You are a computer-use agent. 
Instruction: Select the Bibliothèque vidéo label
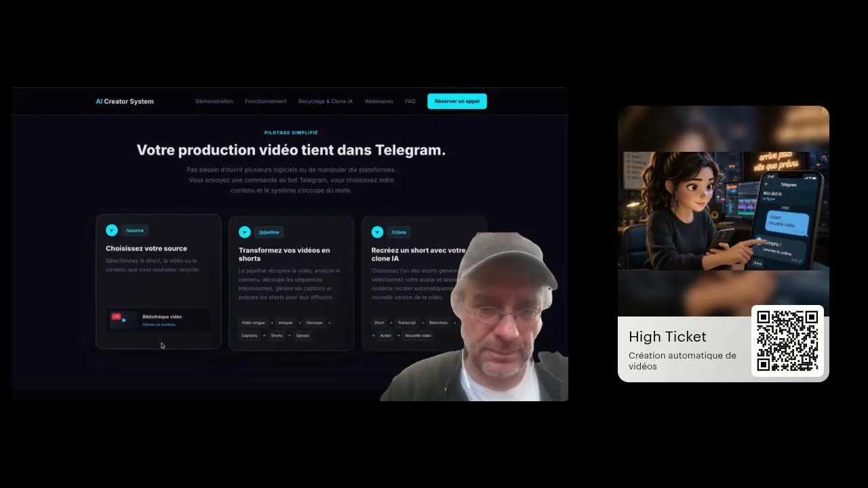tap(162, 317)
